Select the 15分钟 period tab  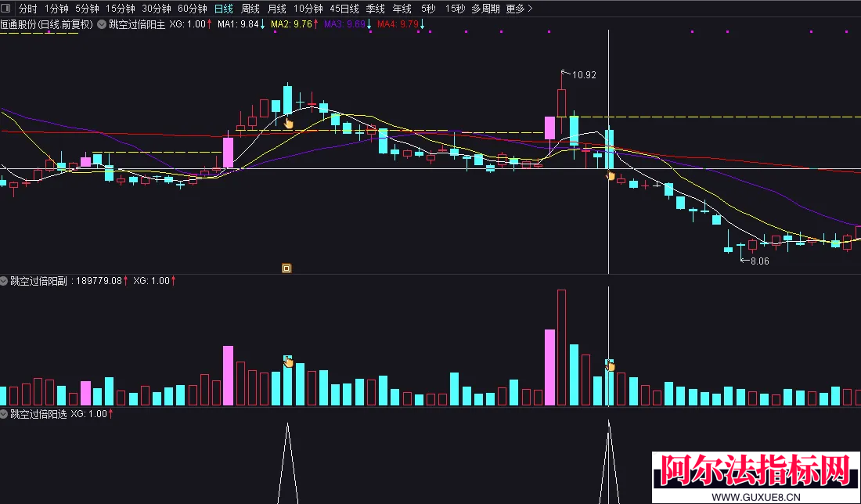121,9
